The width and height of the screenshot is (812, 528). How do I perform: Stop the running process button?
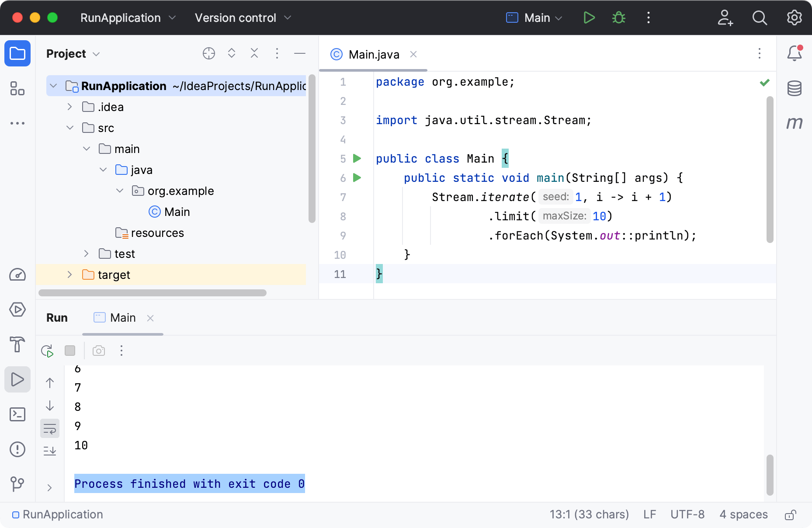point(70,351)
